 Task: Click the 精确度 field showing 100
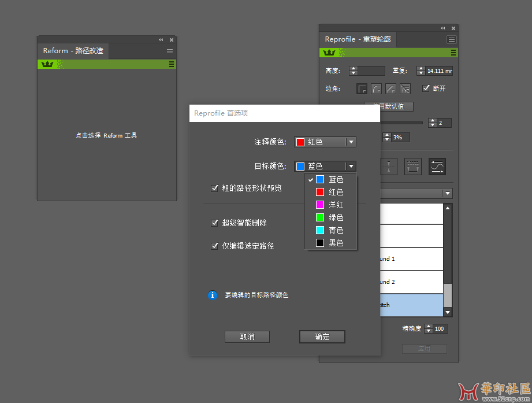(x=440, y=328)
